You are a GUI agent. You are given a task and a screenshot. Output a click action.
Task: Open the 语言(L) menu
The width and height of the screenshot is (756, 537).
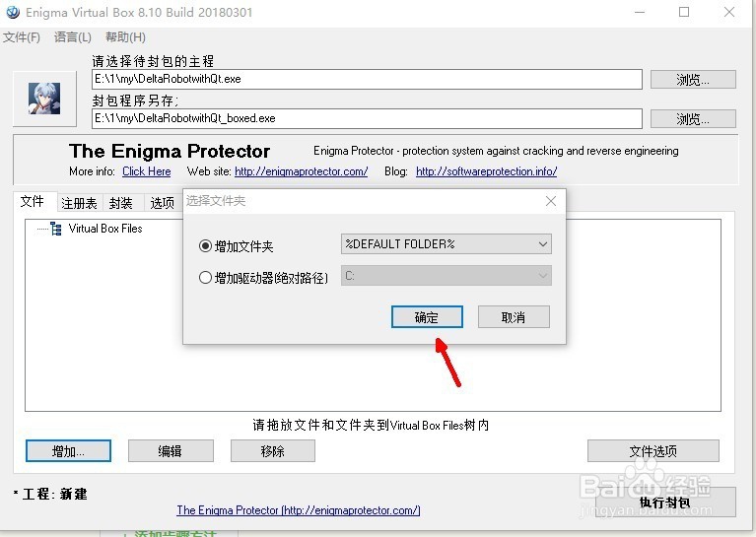click(x=73, y=37)
